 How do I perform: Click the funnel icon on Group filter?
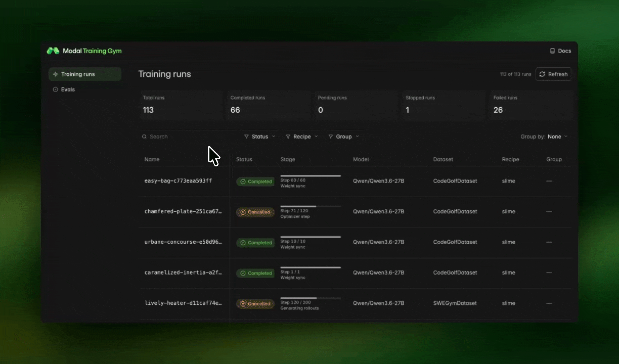pyautogui.click(x=331, y=136)
